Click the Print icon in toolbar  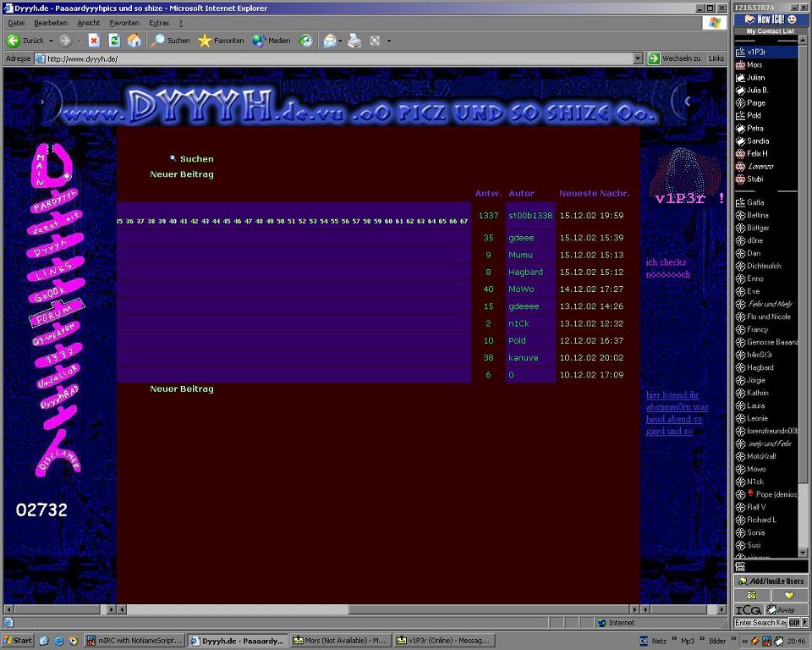(355, 41)
